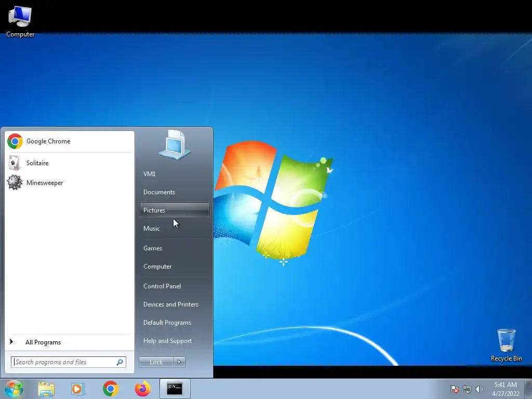Launch Chrome from the taskbar
This screenshot has width=532, height=399.
click(110, 389)
